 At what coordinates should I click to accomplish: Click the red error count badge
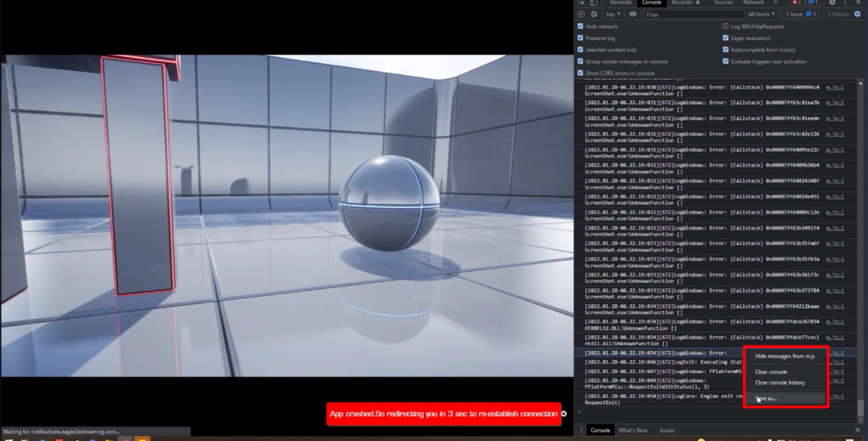pyautogui.click(x=796, y=3)
